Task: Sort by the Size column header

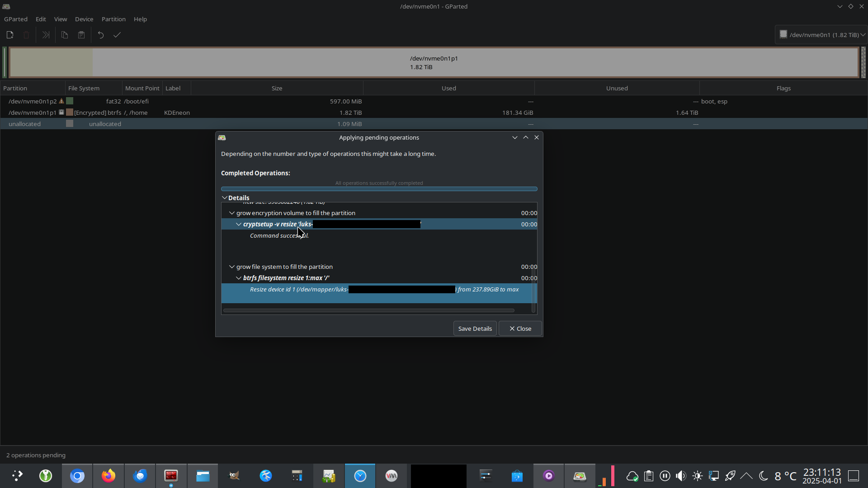Action: [x=277, y=88]
